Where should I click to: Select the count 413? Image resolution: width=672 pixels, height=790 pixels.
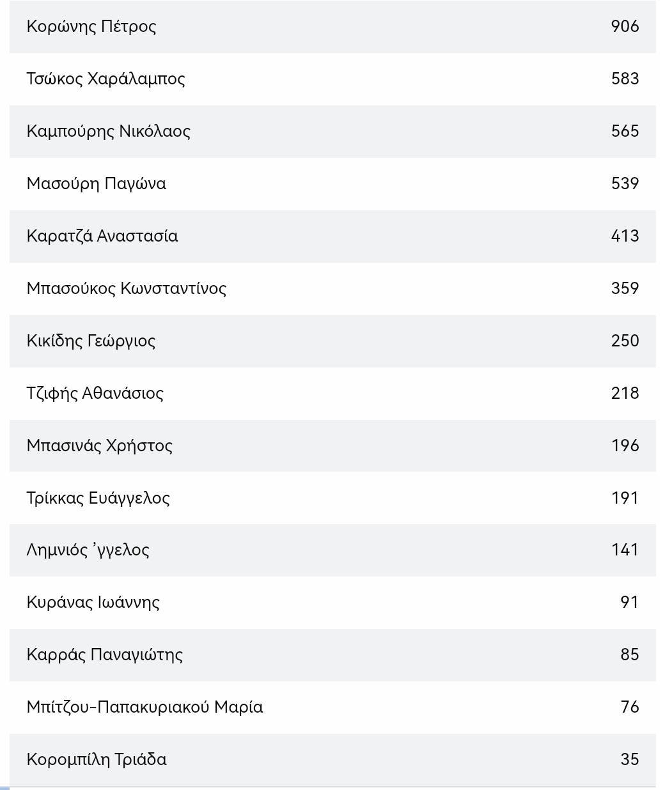[625, 236]
